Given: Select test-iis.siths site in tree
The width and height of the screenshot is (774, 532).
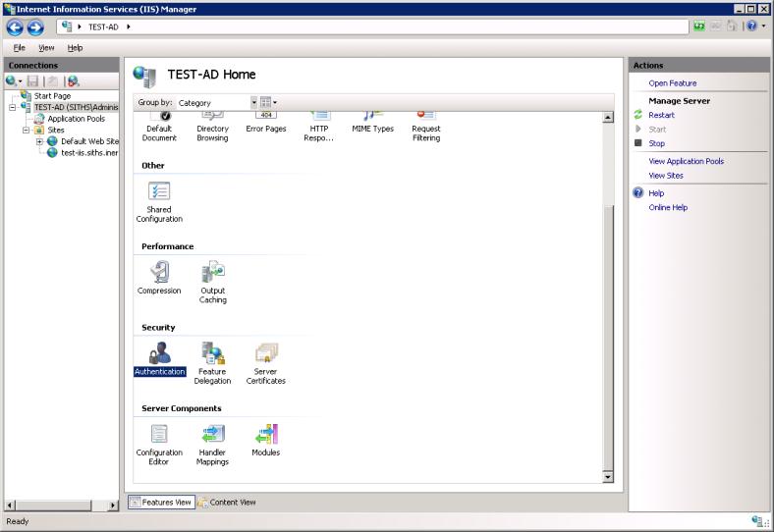Looking at the screenshot, I should (x=89, y=152).
